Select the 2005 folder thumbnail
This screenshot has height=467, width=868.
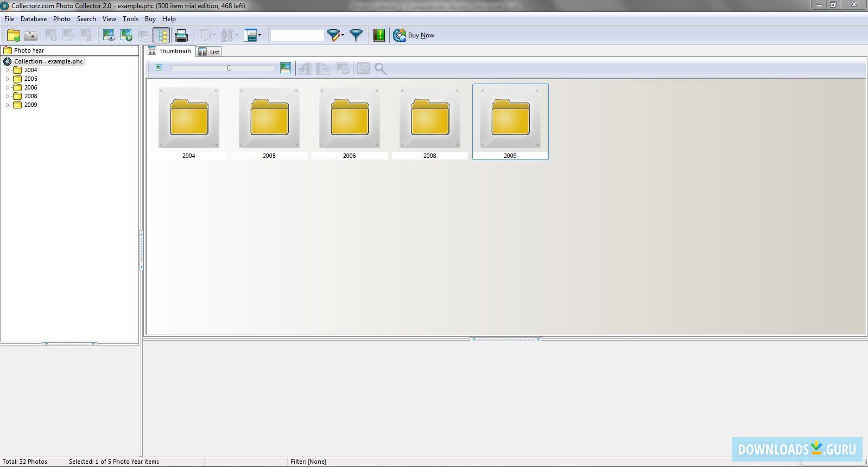[x=269, y=121]
